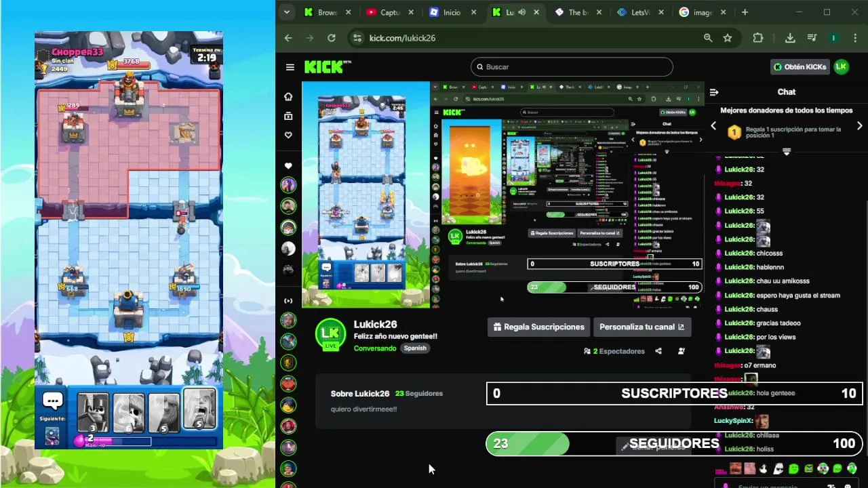Select the skeleton card costing 6 elixir
The width and height of the screenshot is (868, 488).
click(128, 413)
